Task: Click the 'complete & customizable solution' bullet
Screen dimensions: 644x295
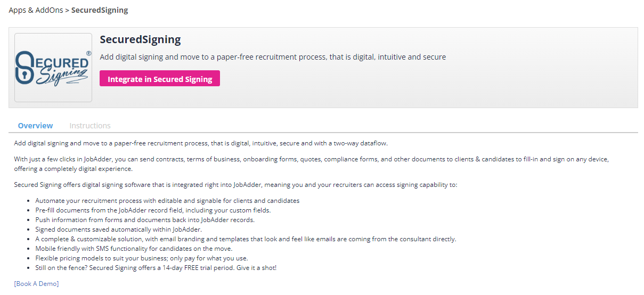Action: pos(246,239)
